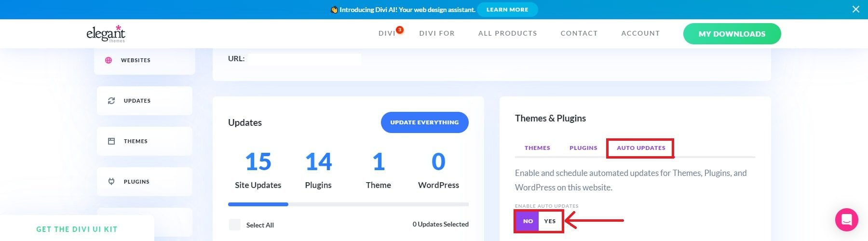This screenshot has height=241, width=868.
Task: Click the My Downloads button
Action: [x=732, y=34]
